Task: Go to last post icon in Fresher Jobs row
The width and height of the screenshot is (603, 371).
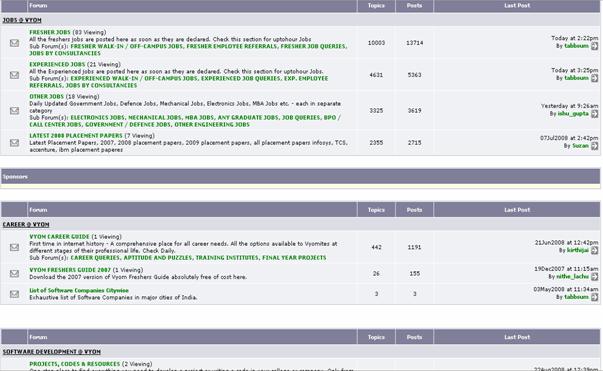Action: pyautogui.click(x=595, y=46)
